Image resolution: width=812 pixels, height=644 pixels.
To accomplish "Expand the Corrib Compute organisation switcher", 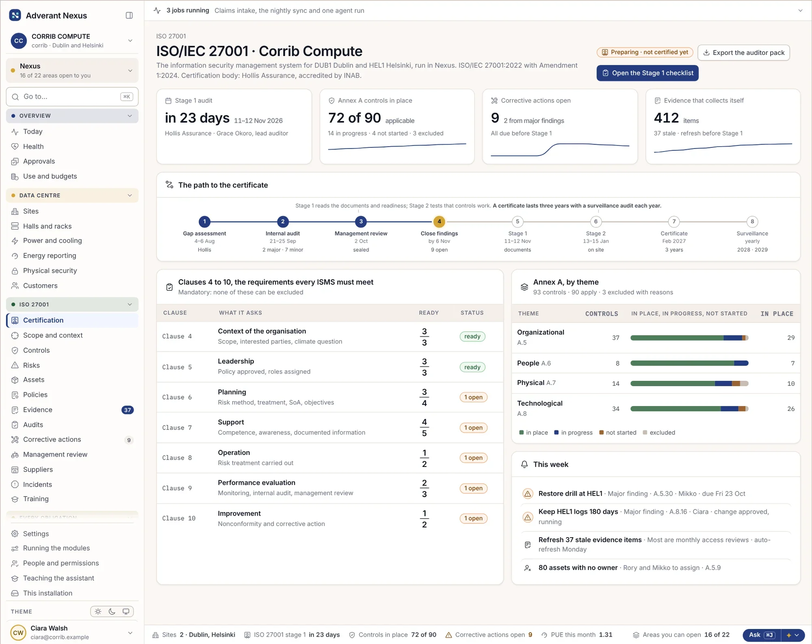I will tap(72, 41).
